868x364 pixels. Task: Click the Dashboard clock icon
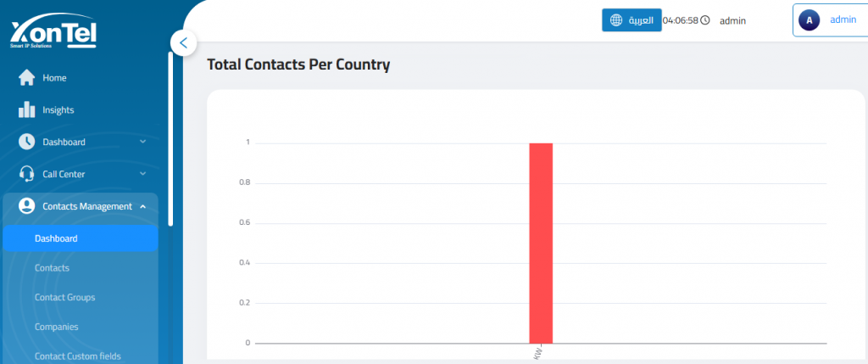26,142
